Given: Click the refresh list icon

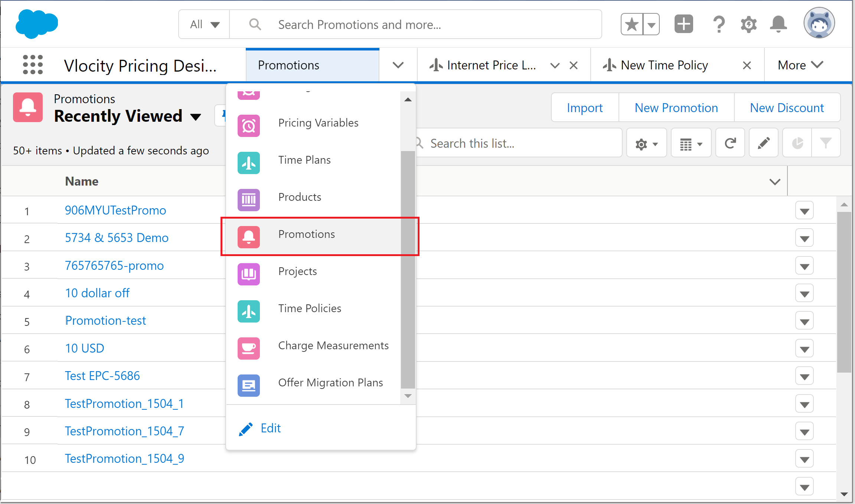Looking at the screenshot, I should pyautogui.click(x=730, y=143).
